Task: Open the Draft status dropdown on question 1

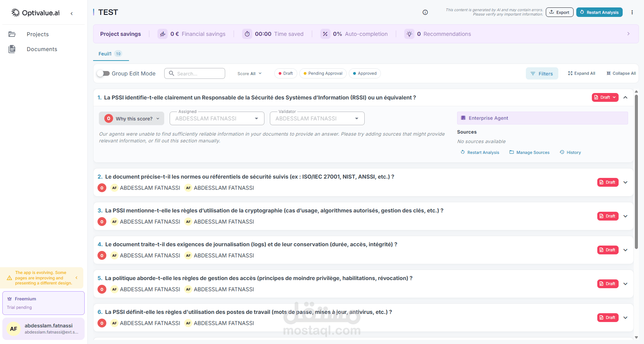Action: click(x=605, y=97)
